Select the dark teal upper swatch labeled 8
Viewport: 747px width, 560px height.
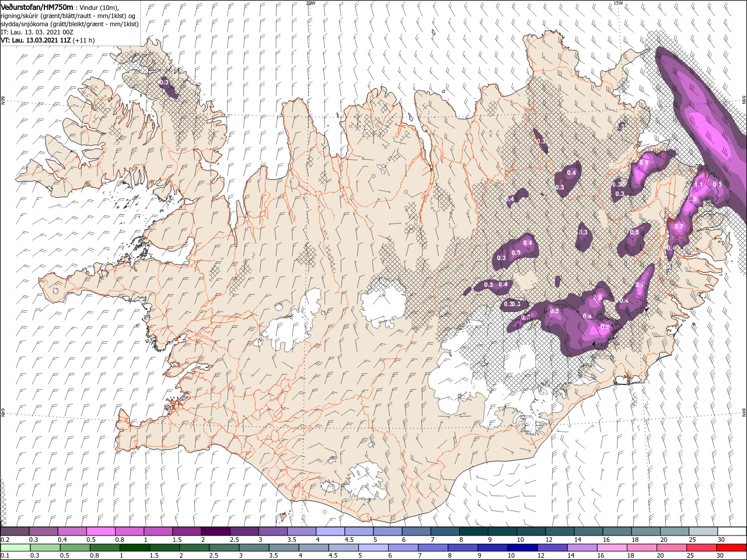(x=474, y=531)
